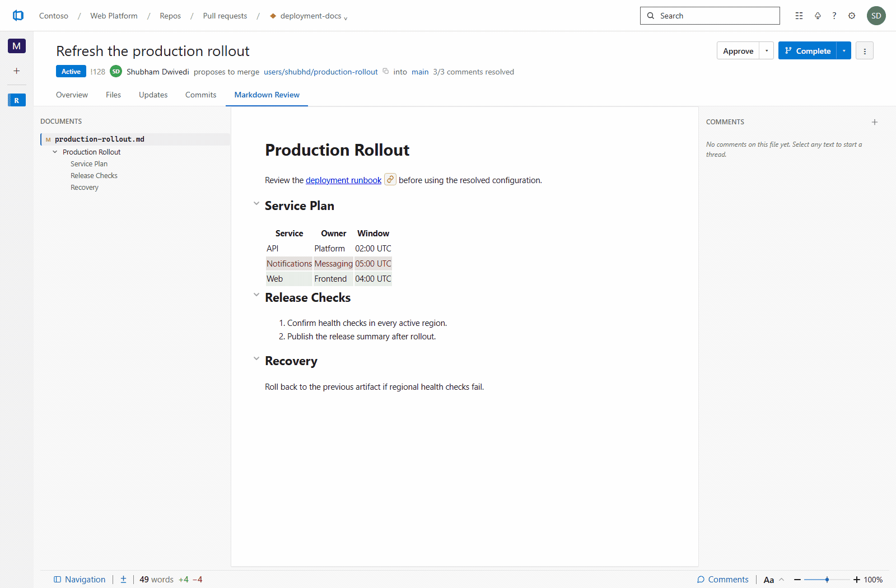This screenshot has height=588, width=896.
Task: Collapse the Release Checks section
Action: coord(256,295)
